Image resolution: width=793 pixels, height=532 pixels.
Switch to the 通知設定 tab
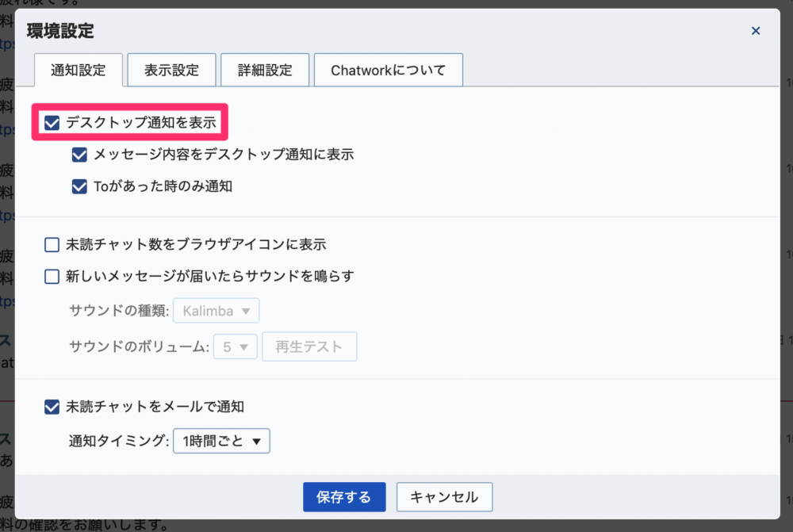coord(78,70)
